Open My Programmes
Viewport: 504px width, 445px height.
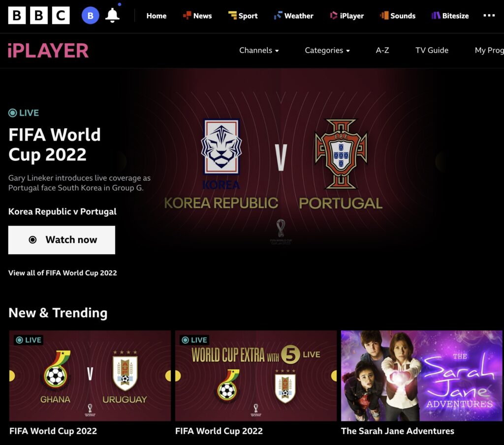[x=489, y=51]
